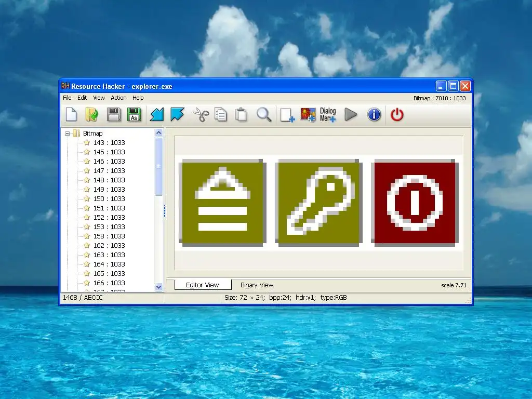Select tree item 145 : 1033
The width and height of the screenshot is (532, 399).
pyautogui.click(x=109, y=152)
